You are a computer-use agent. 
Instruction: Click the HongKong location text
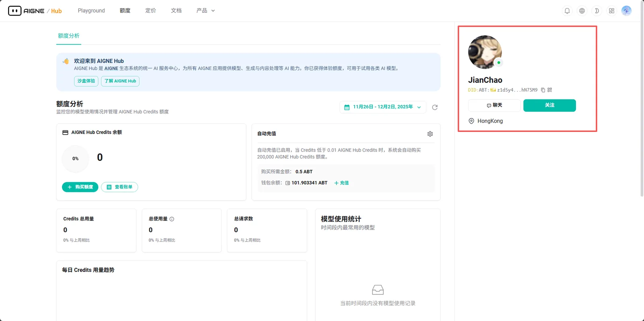pos(490,121)
